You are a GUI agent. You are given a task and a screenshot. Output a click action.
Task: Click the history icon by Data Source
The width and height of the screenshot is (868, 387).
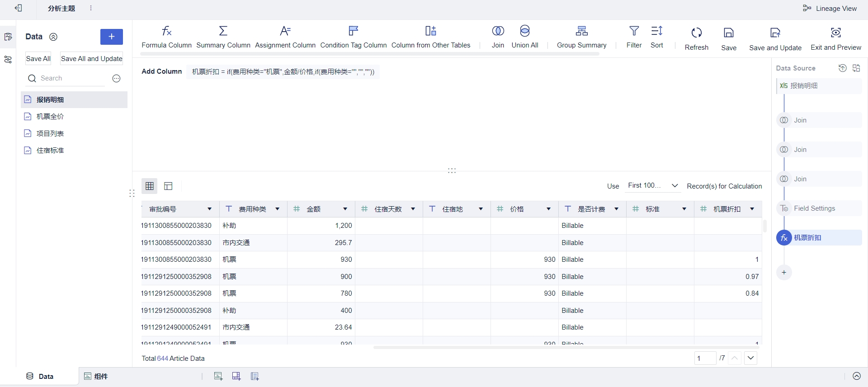842,68
